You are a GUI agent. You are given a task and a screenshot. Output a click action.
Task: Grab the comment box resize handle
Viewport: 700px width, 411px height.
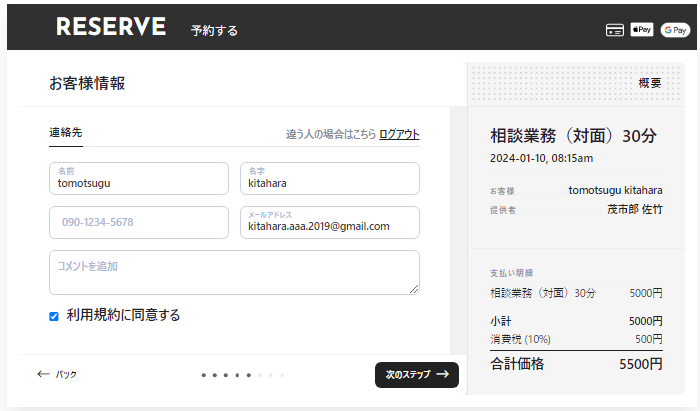(x=414, y=290)
